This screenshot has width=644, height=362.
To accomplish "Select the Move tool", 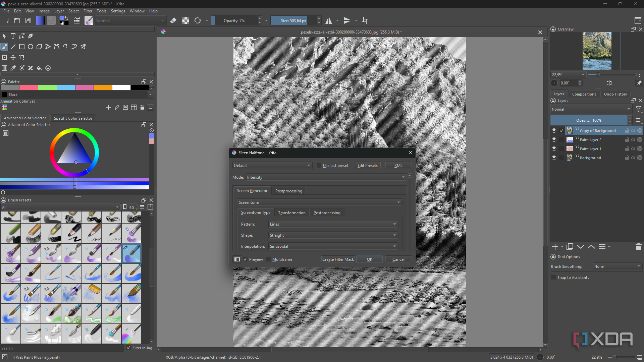I will pos(13,57).
